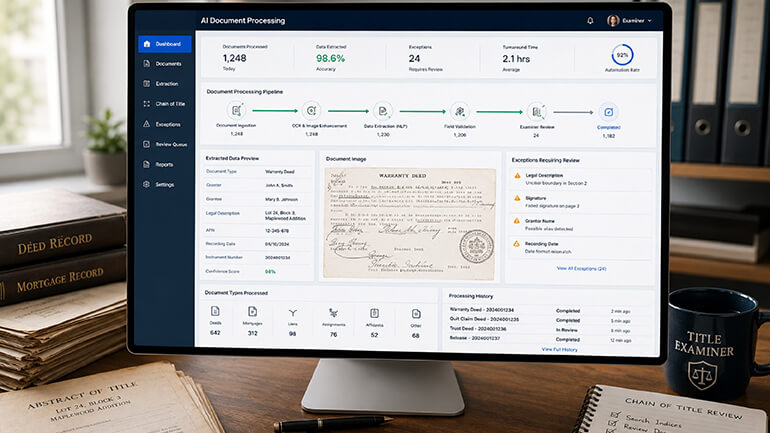Click the 2.1 hrs turnaround value

pos(516,59)
